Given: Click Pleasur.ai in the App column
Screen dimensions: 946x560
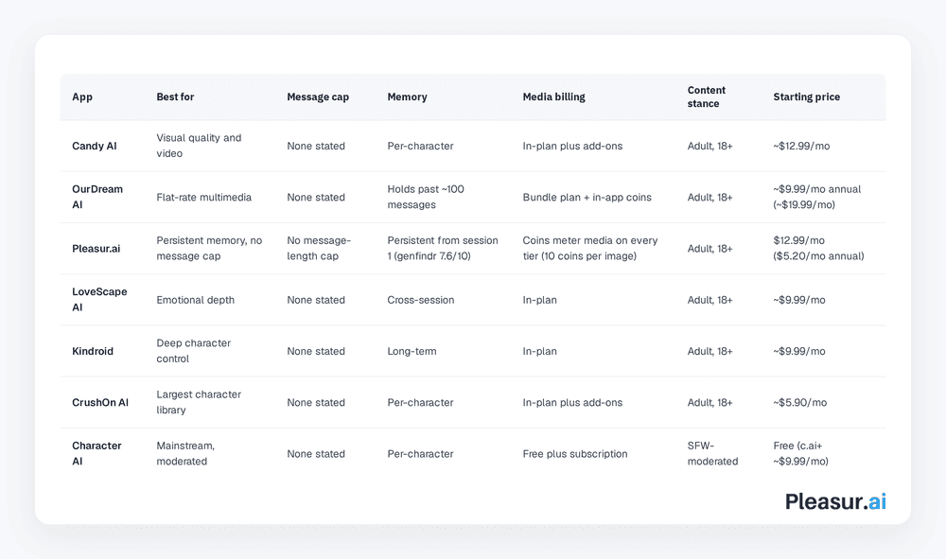Looking at the screenshot, I should (96, 249).
